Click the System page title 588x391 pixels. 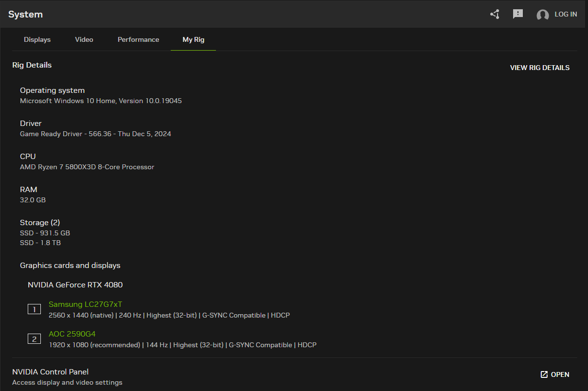(x=25, y=15)
